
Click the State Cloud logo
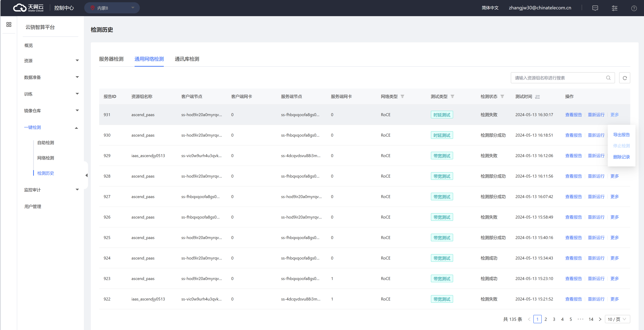pyautogui.click(x=28, y=8)
